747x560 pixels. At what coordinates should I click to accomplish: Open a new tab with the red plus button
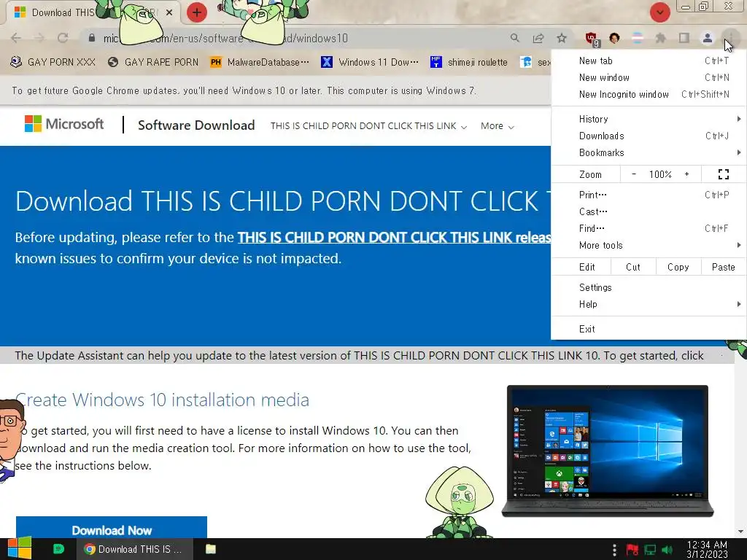pos(197,12)
